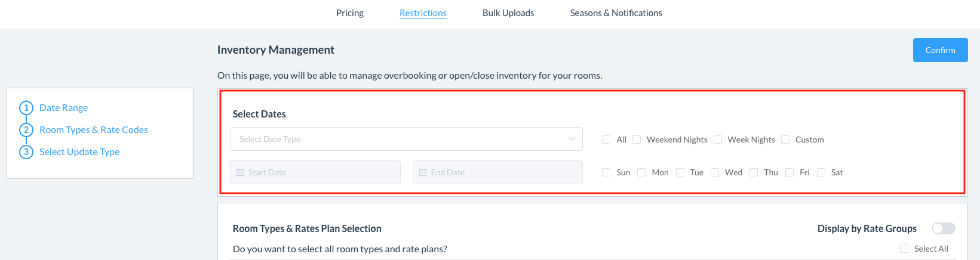Click calendar icon in End Date field
Viewport: 980px width, 260px height.
tap(423, 172)
